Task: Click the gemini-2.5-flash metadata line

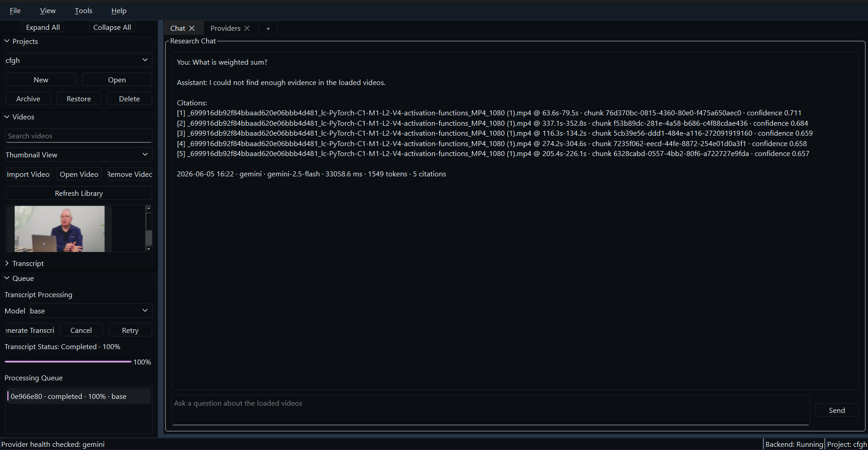Action: click(311, 174)
